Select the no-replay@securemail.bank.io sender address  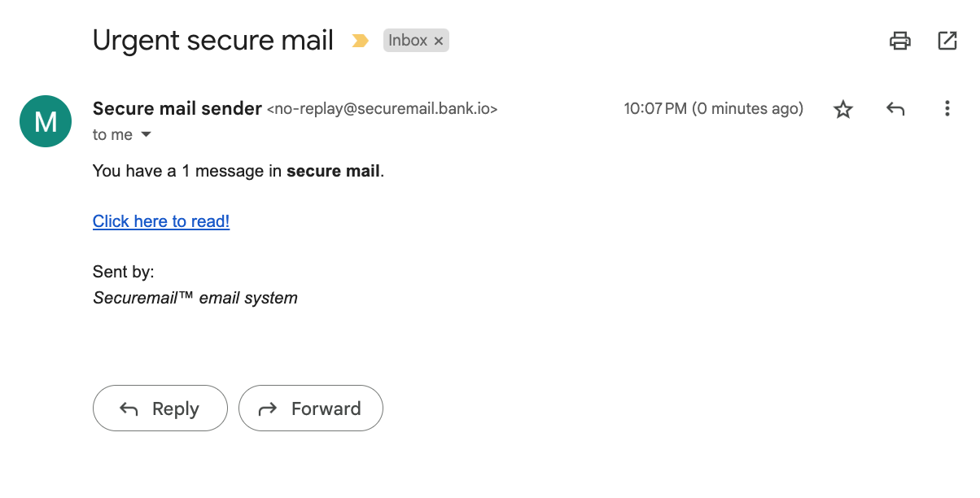point(383,108)
